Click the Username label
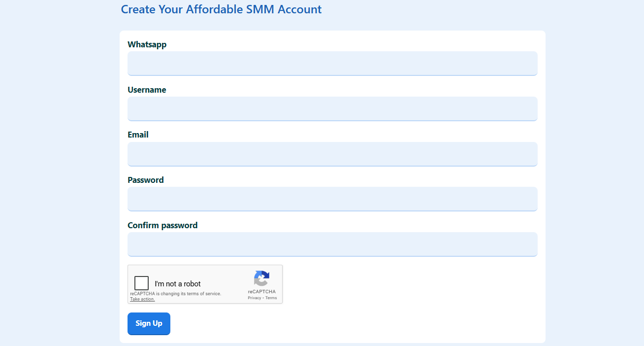Image resolution: width=644 pixels, height=346 pixels. [x=147, y=90]
